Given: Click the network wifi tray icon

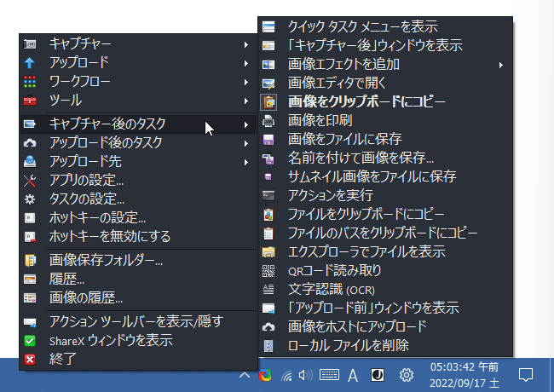Looking at the screenshot, I should pyautogui.click(x=286, y=376).
